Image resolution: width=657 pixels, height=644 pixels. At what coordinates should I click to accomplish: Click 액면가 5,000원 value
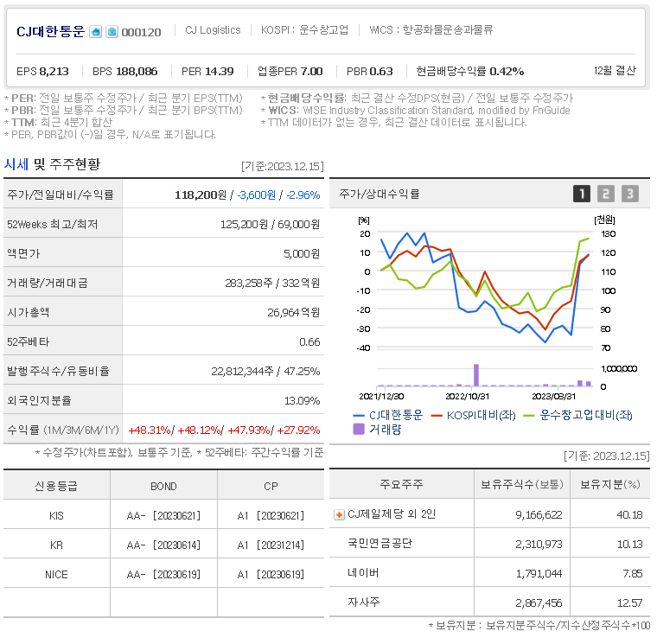(x=302, y=254)
